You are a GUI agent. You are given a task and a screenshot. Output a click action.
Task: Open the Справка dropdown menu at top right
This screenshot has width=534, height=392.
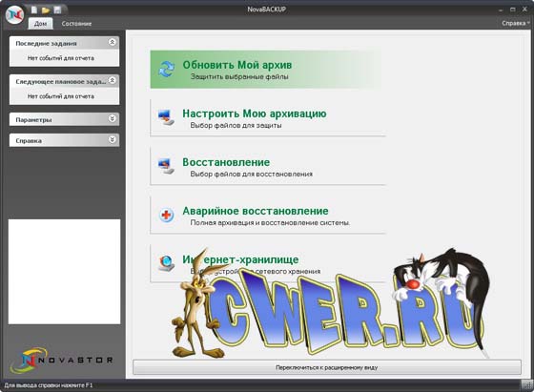tap(515, 23)
